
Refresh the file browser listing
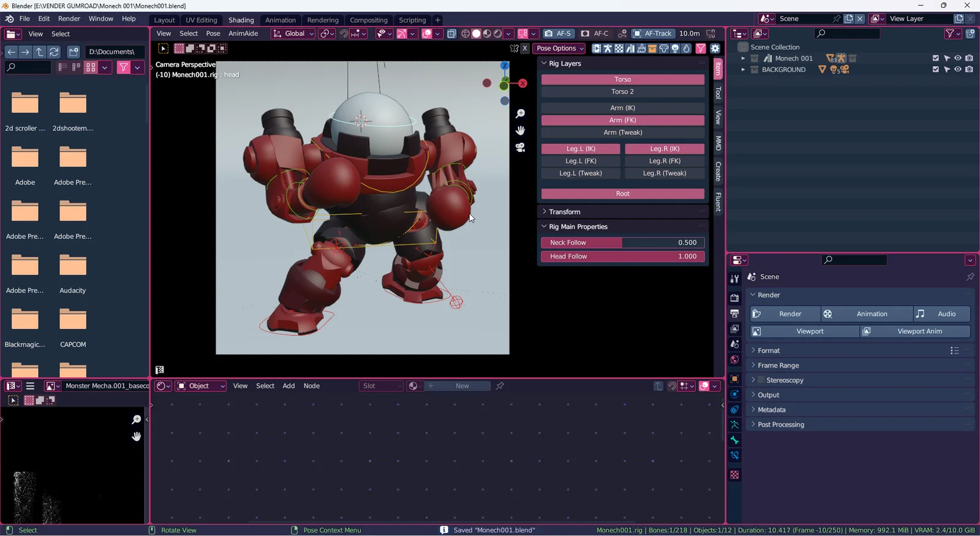tap(54, 51)
